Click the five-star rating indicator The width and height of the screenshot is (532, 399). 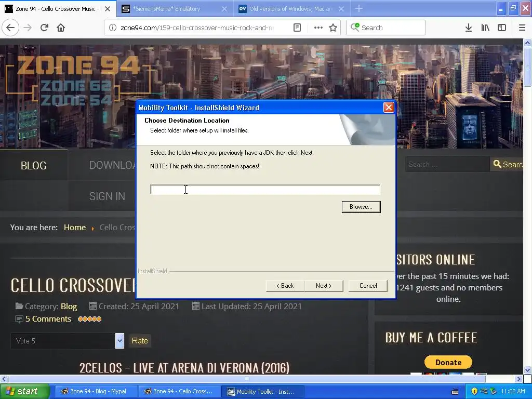(89, 319)
